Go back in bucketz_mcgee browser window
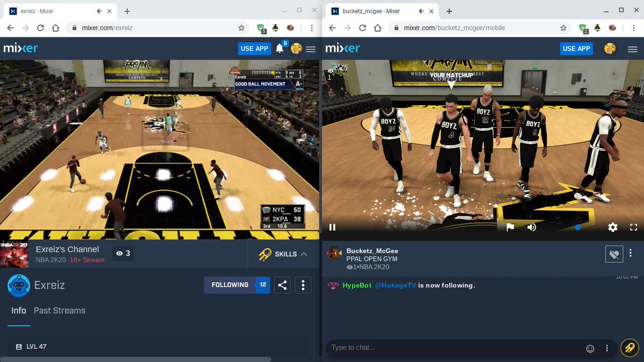Viewport: 644px width, 362px height. [332, 28]
